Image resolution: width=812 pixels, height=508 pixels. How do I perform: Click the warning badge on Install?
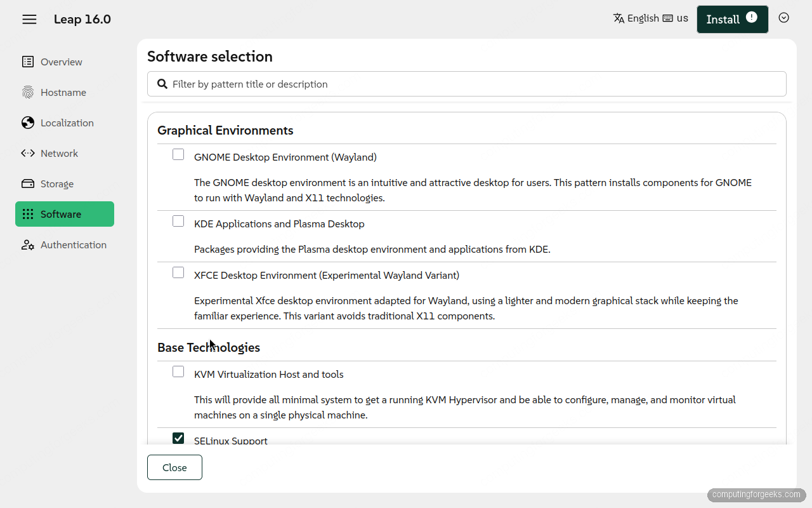point(752,17)
